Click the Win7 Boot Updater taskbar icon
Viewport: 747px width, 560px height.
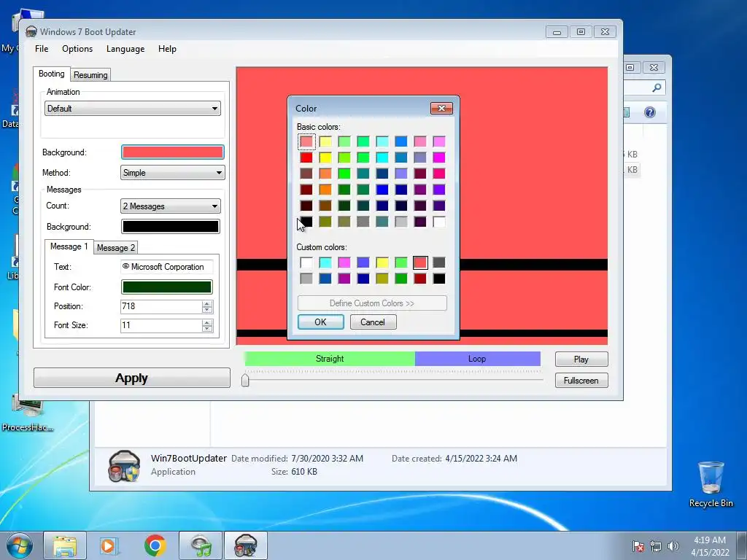[246, 545]
